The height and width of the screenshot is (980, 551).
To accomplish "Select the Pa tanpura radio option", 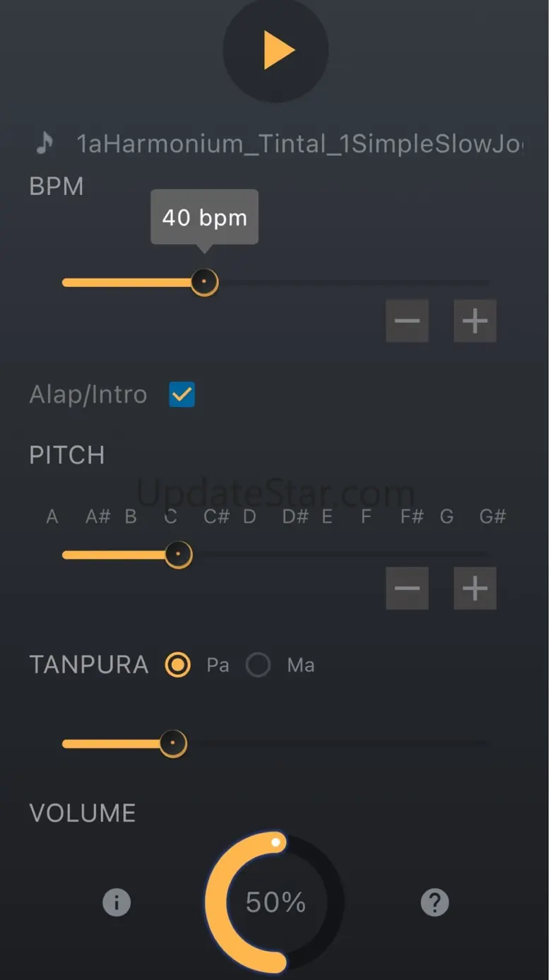I will point(178,665).
